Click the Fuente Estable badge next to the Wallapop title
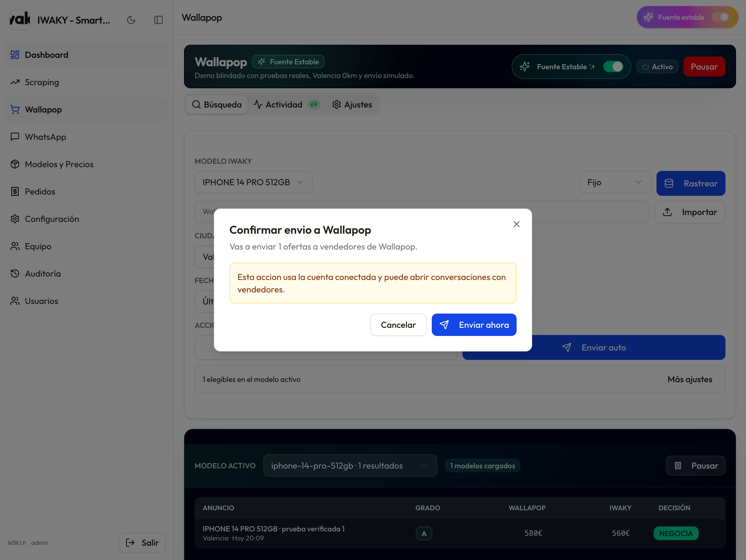The width and height of the screenshot is (746, 560). 288,62
